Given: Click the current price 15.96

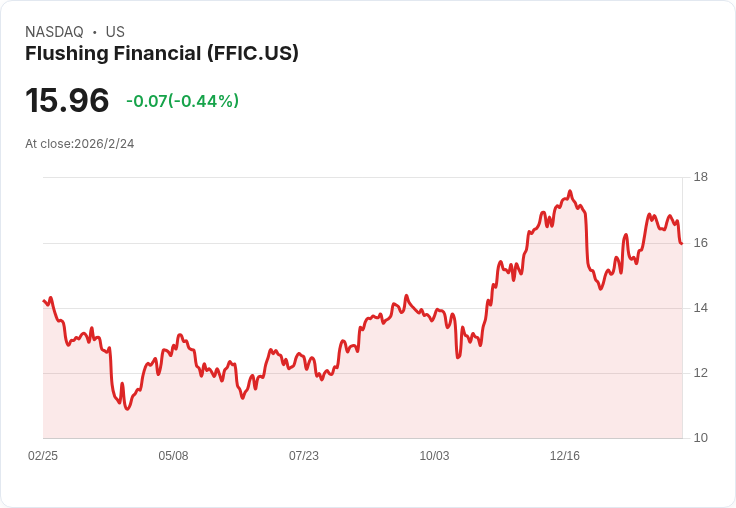Looking at the screenshot, I should click(x=67, y=101).
